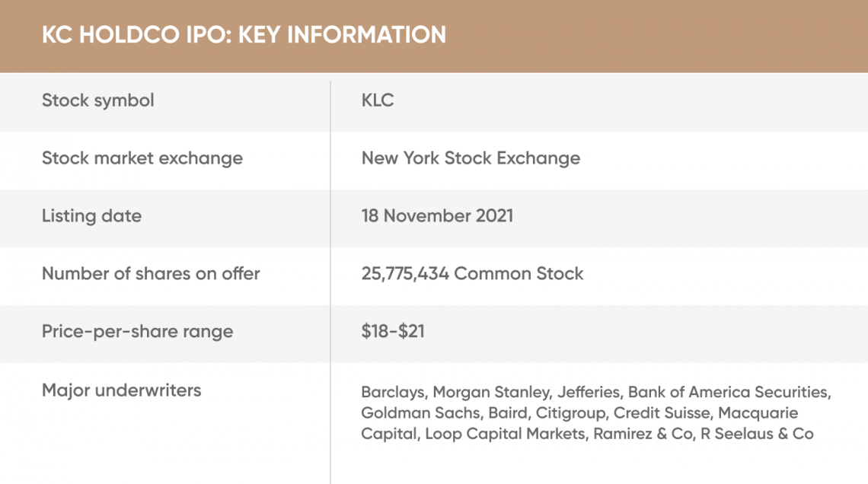Select the Major underwriters label
868x484 pixels.
[x=121, y=390]
